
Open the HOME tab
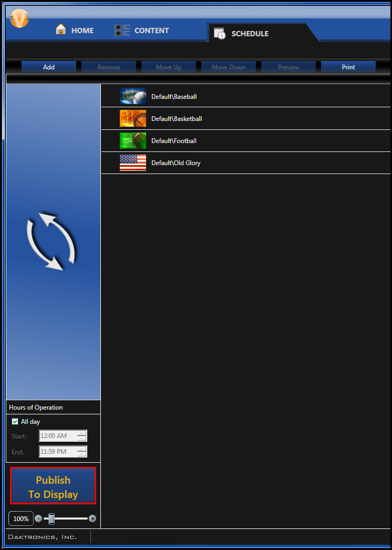coord(75,30)
